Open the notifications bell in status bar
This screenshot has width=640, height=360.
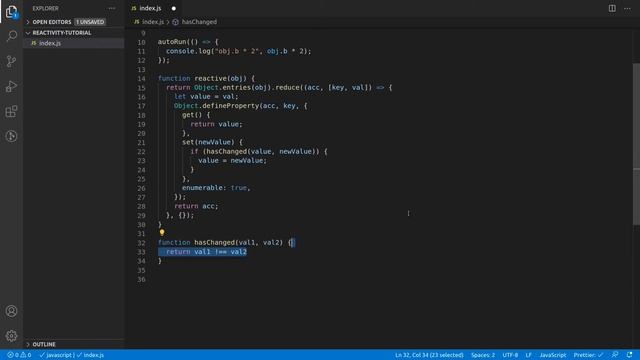click(x=629, y=355)
